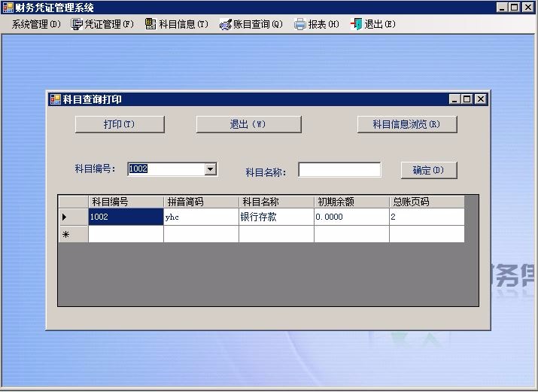
Task: Open the 科目信息(T) menu
Action: [177, 24]
